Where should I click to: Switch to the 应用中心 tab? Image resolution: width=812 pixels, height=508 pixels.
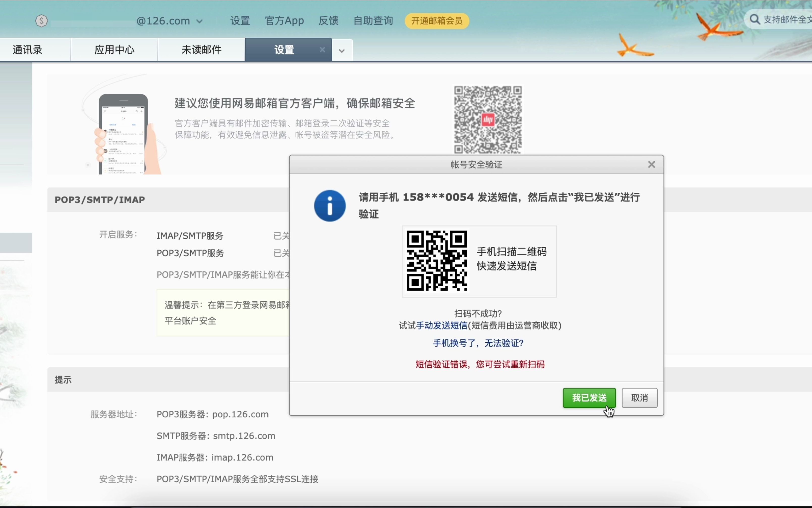tap(114, 50)
